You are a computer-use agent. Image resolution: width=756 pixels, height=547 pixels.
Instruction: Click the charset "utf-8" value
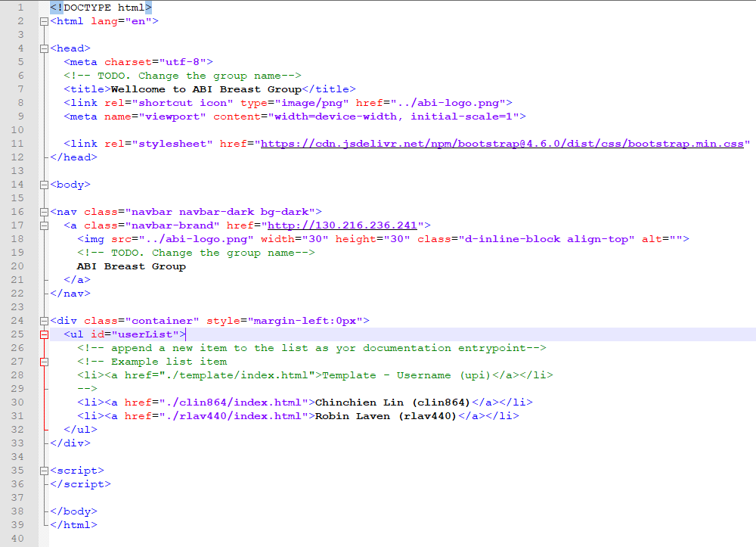[183, 62]
